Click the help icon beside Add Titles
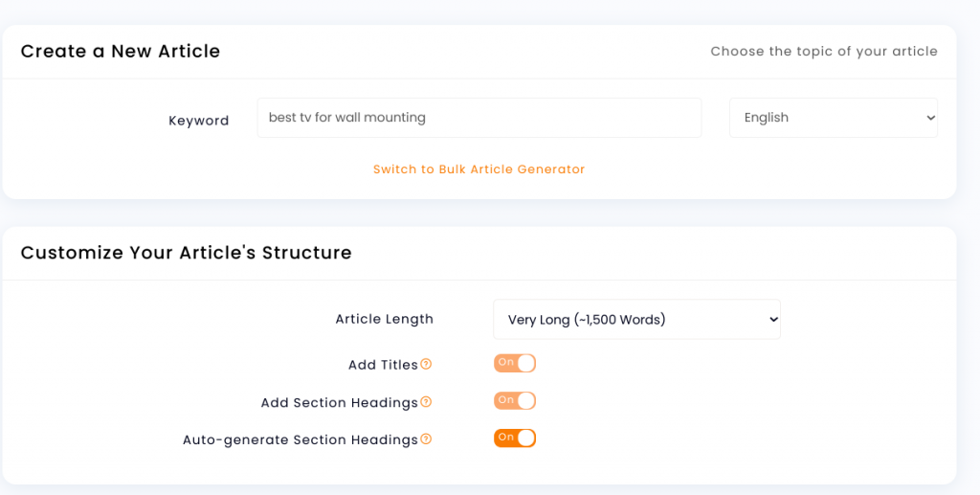This screenshot has width=980, height=495. click(426, 364)
